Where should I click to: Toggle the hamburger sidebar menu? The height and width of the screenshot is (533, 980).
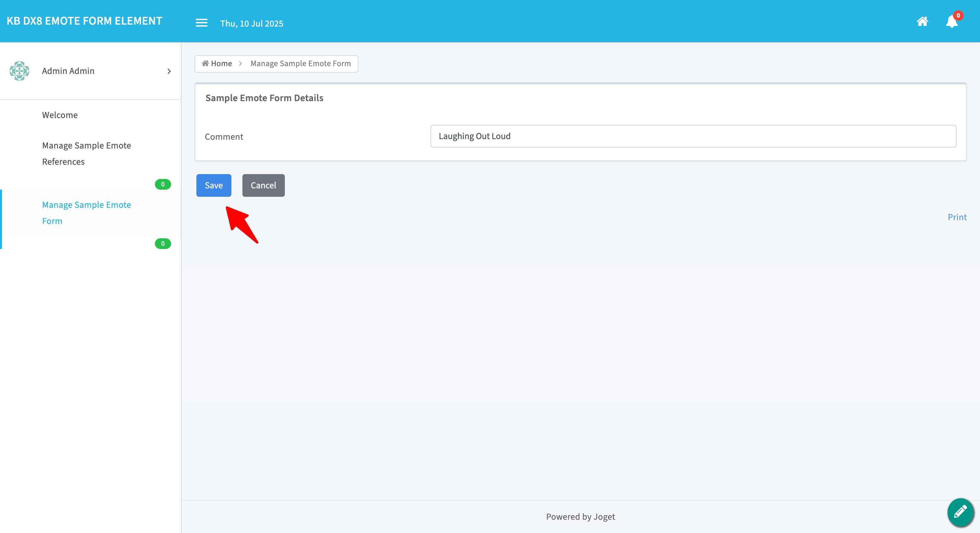tap(201, 23)
